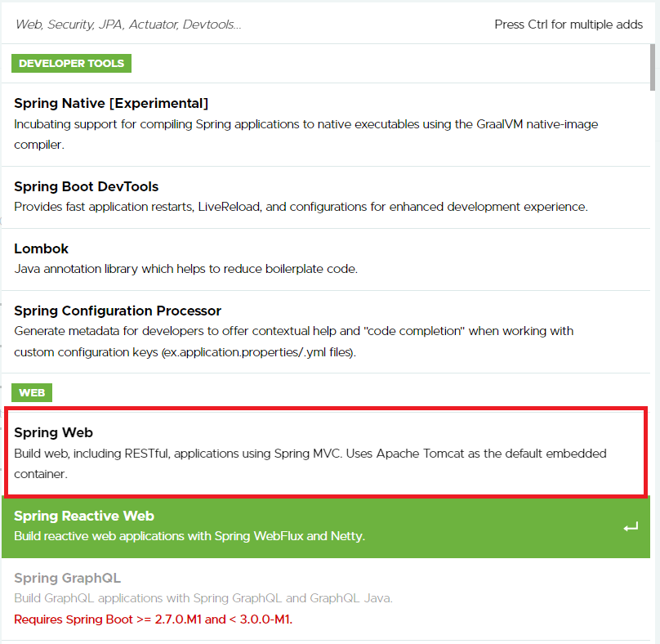Click the Lombok description text
This screenshot has height=644, width=660.
185,269
